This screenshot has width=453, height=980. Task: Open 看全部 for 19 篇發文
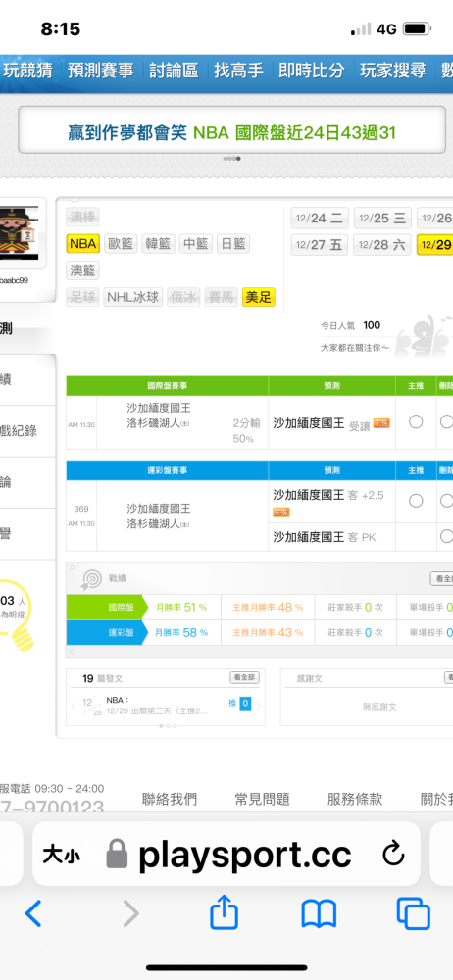245,677
